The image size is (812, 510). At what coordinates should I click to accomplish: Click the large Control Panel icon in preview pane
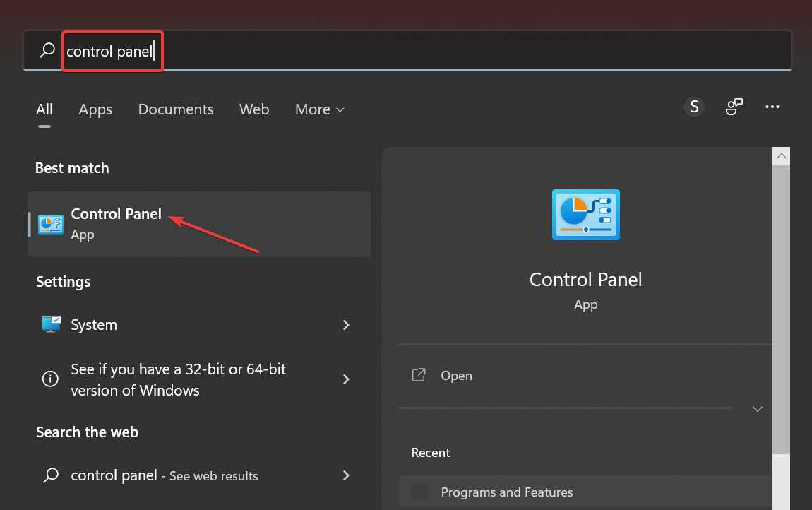(585, 215)
